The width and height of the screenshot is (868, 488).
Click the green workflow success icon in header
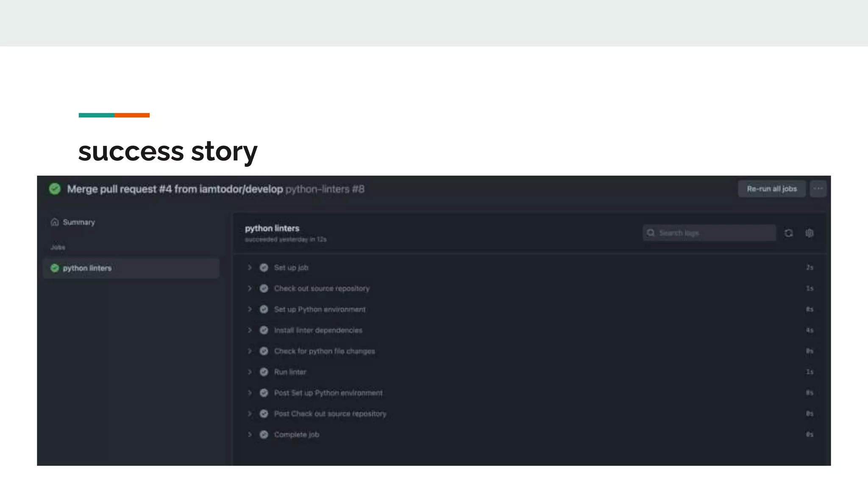click(55, 189)
